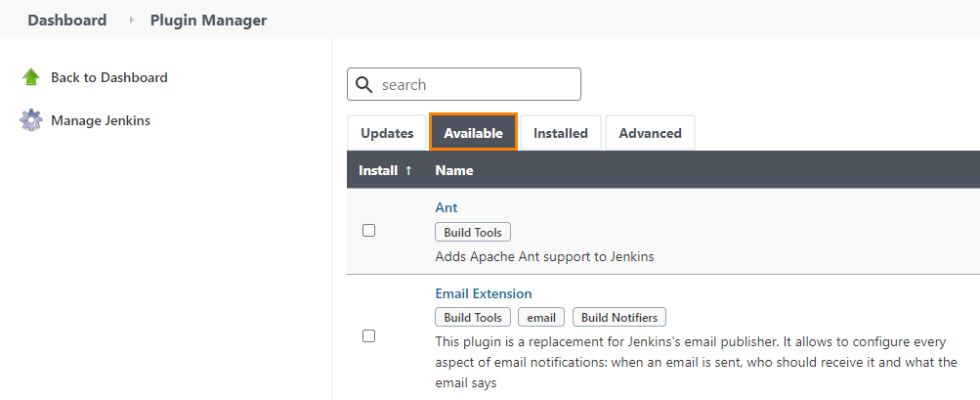Click the magnifying glass search icon
This screenshot has width=980, height=400.
point(364,85)
